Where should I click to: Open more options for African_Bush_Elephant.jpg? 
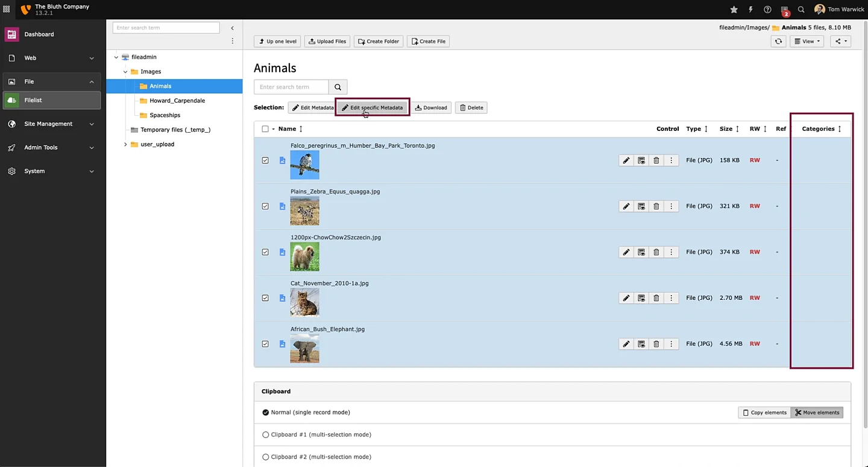click(671, 344)
